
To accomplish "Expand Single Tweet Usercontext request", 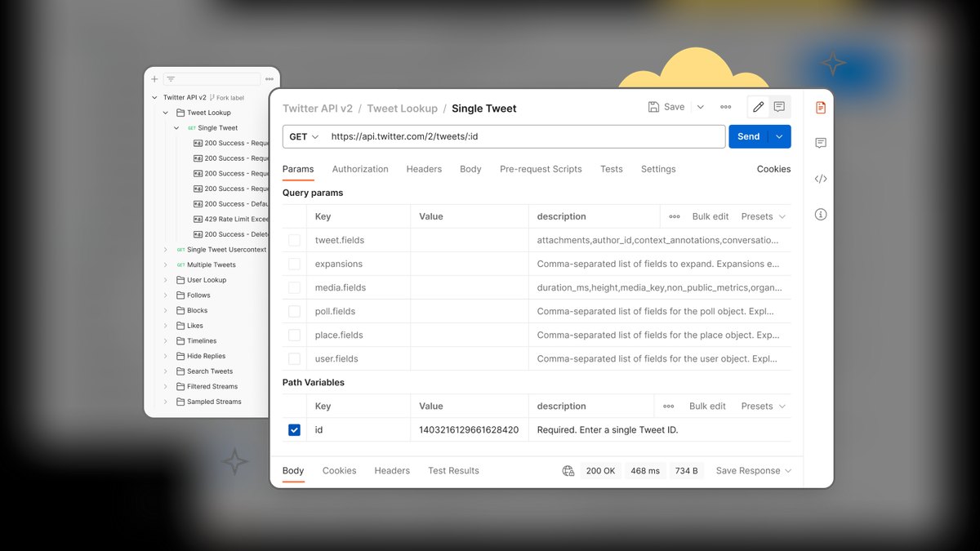I will click(x=165, y=250).
